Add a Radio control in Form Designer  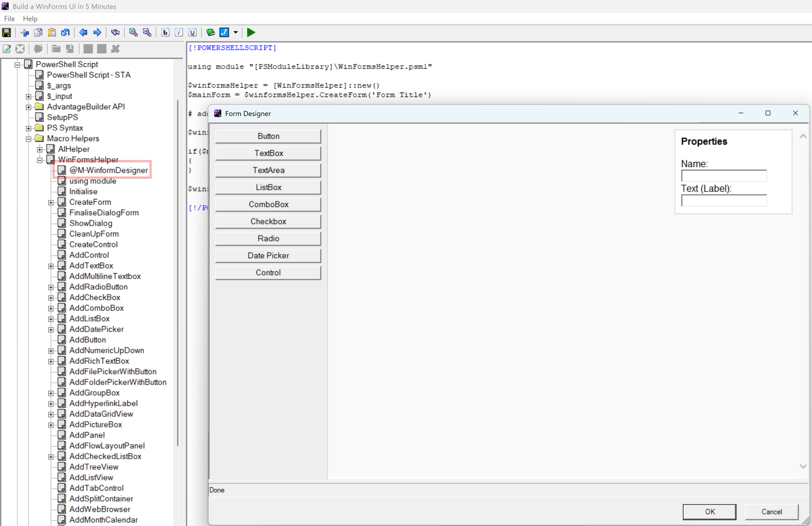tap(268, 238)
